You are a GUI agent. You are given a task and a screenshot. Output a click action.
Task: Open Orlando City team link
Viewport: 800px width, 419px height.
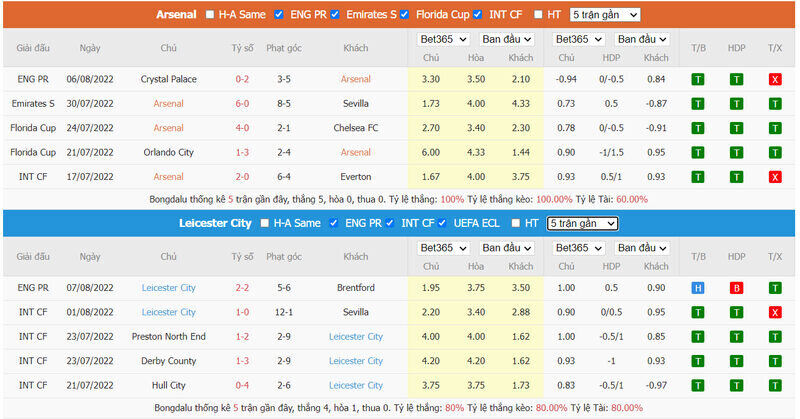click(x=168, y=153)
